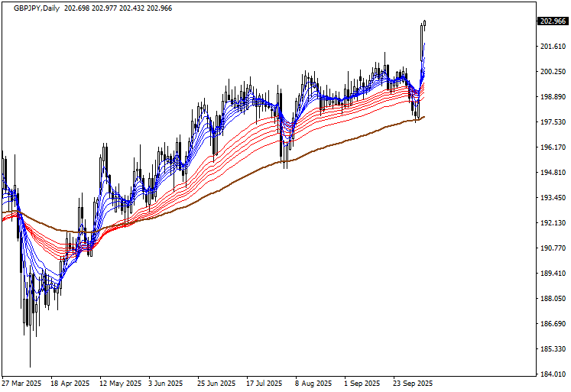Select the 3 Jun 2025 date label
This screenshot has height=392, width=571.
pos(165,383)
